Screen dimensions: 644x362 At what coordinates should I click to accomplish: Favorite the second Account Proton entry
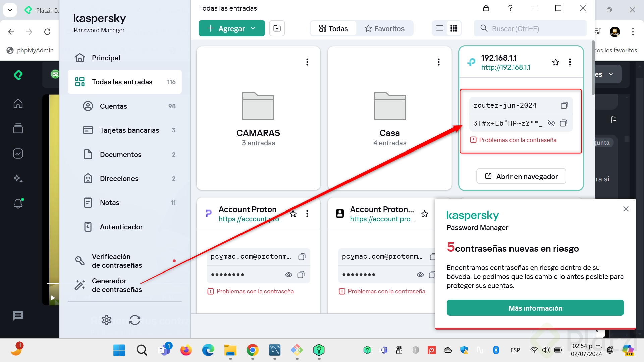coord(425,214)
